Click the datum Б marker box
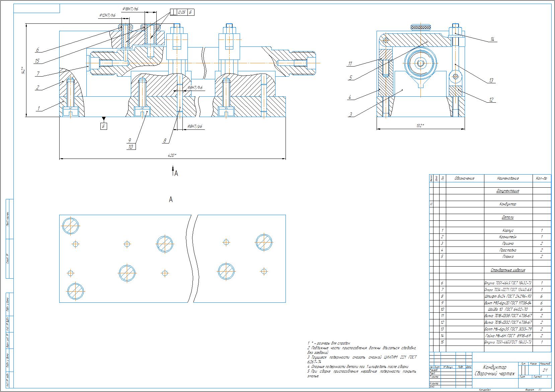555x392 pixels. pos(104,126)
